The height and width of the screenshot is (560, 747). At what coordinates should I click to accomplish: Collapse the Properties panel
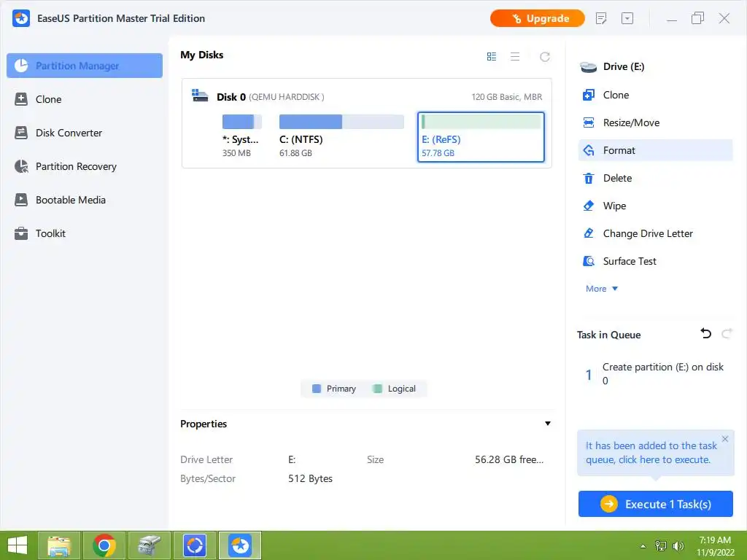548,424
